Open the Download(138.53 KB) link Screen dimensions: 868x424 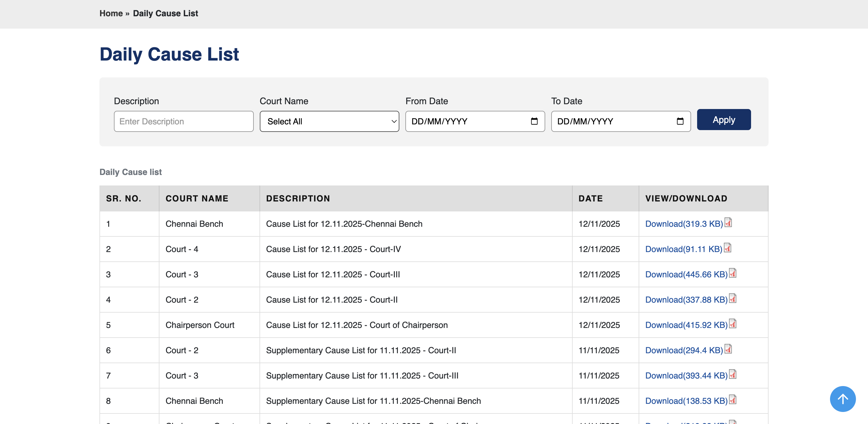click(686, 401)
